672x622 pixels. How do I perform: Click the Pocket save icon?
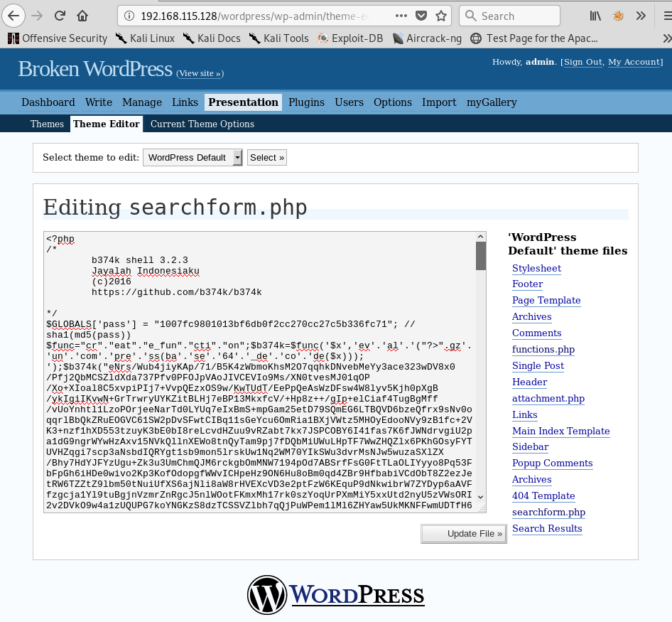click(x=421, y=16)
